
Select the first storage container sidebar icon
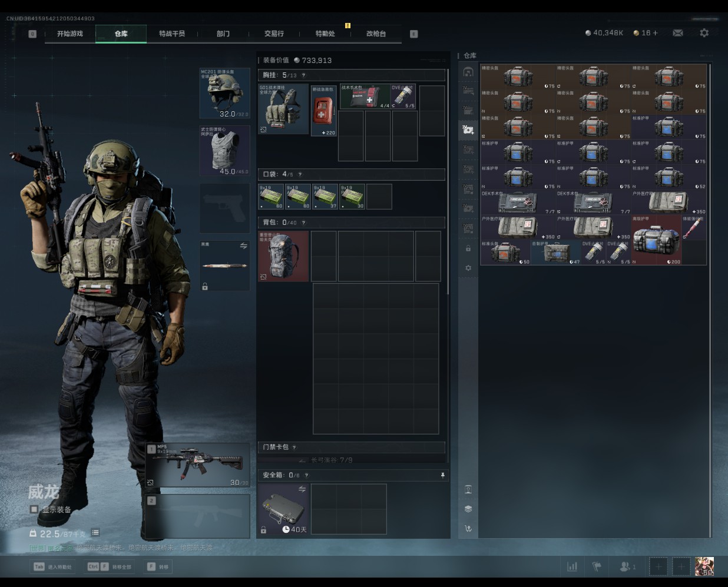tap(468, 72)
